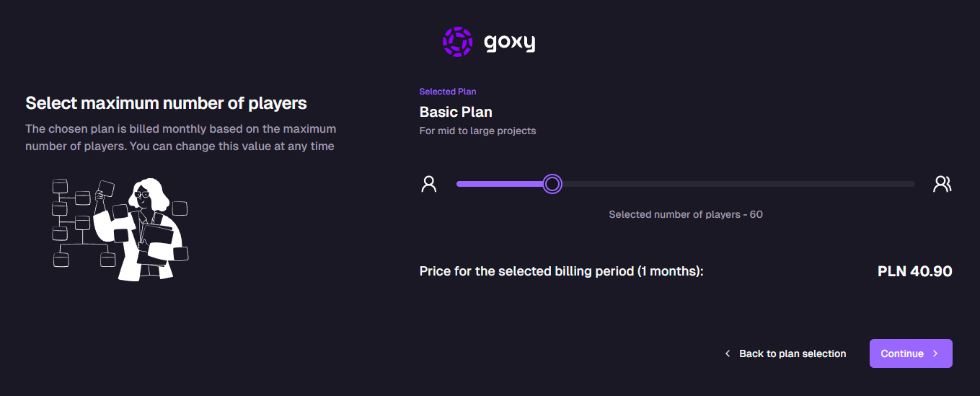This screenshot has height=396, width=980.
Task: Click the woman with flowchart illustration
Action: (x=120, y=229)
